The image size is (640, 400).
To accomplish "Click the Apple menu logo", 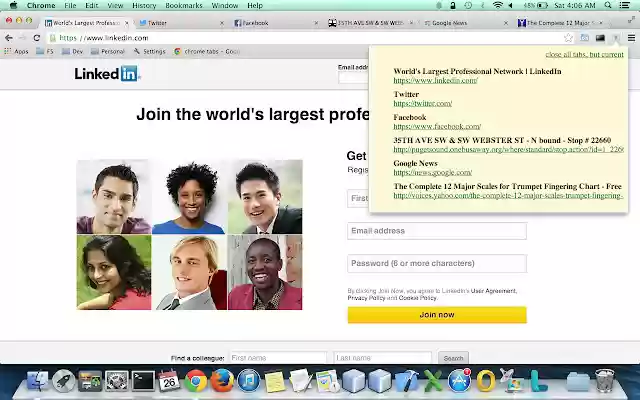I will [x=13, y=5].
